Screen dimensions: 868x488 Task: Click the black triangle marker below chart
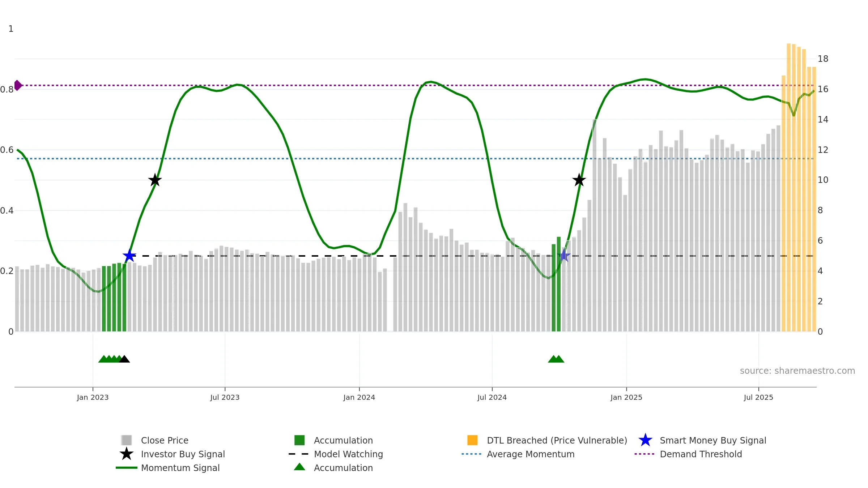[124, 359]
